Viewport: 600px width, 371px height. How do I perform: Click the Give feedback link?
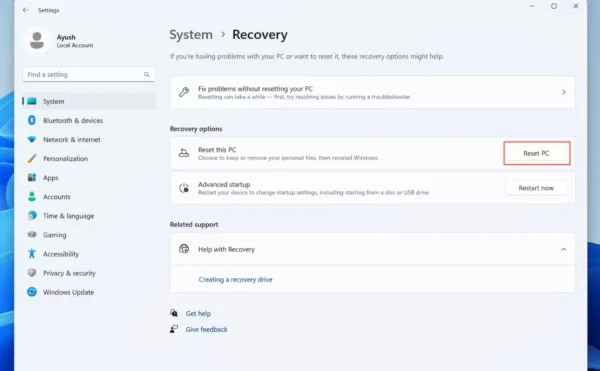(206, 329)
